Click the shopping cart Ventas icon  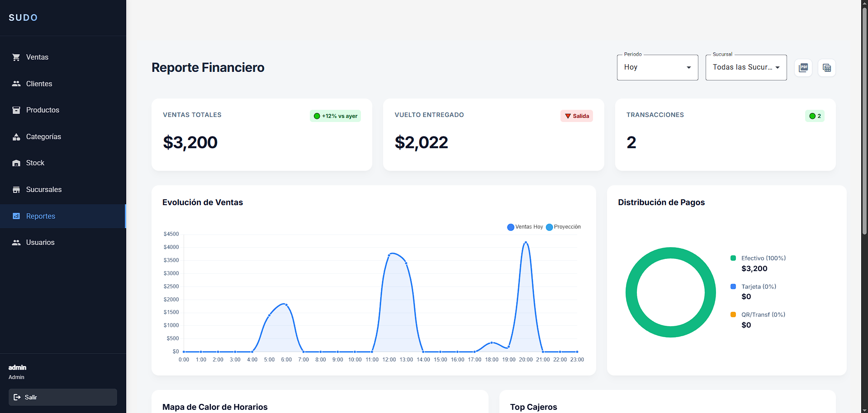click(16, 57)
